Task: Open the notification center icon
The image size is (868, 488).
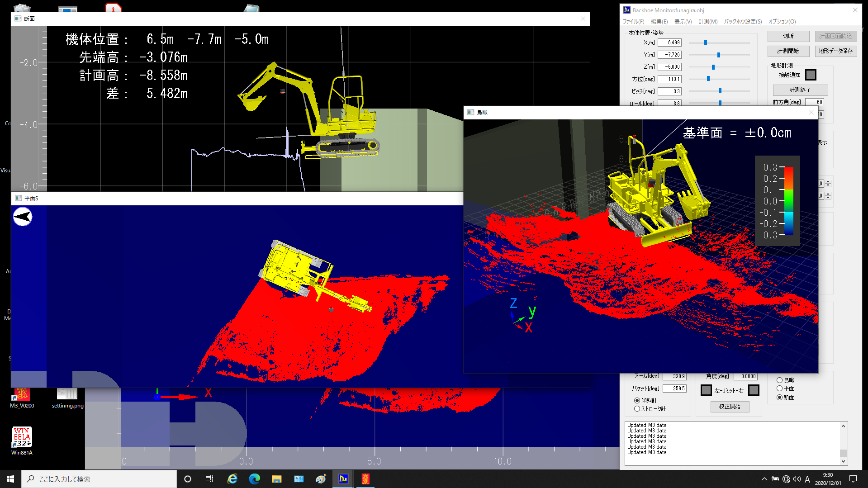Action: pos(853,479)
